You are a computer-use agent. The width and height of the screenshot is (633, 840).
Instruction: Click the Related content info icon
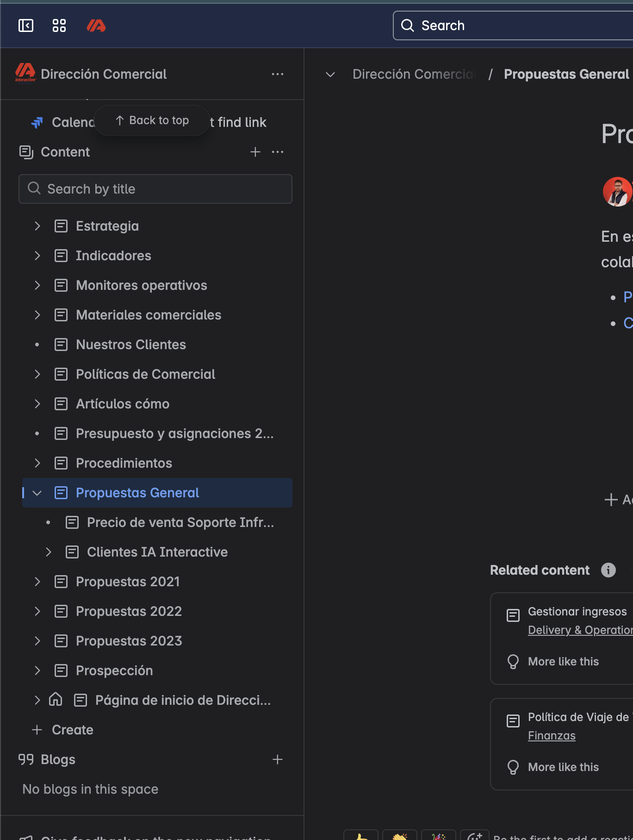[x=608, y=570]
